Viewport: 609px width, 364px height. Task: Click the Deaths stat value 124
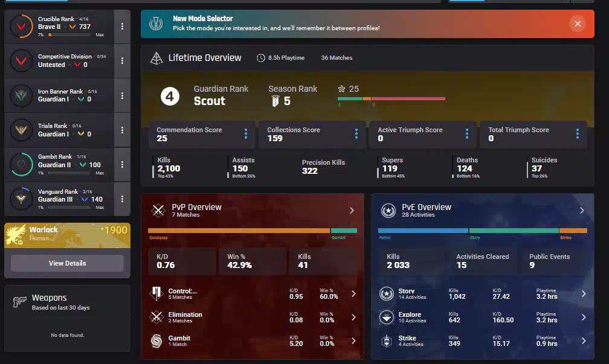tap(465, 168)
